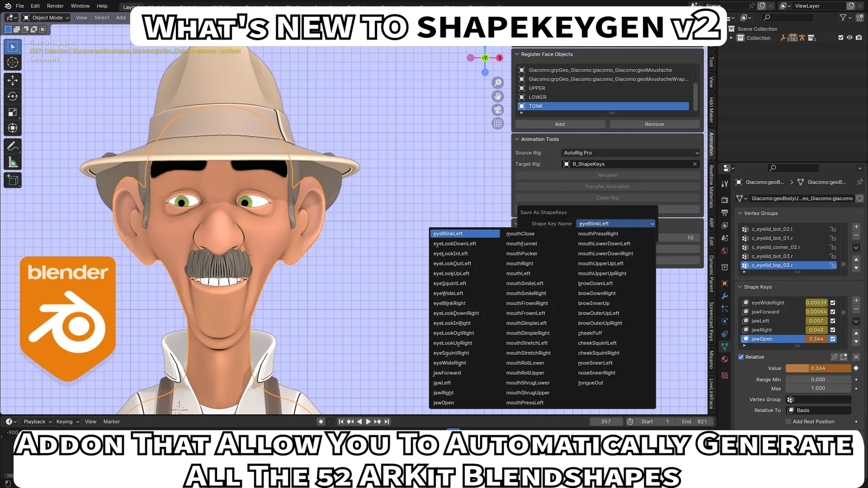The height and width of the screenshot is (488, 868).
Task: Open the File menu
Action: tap(20, 6)
